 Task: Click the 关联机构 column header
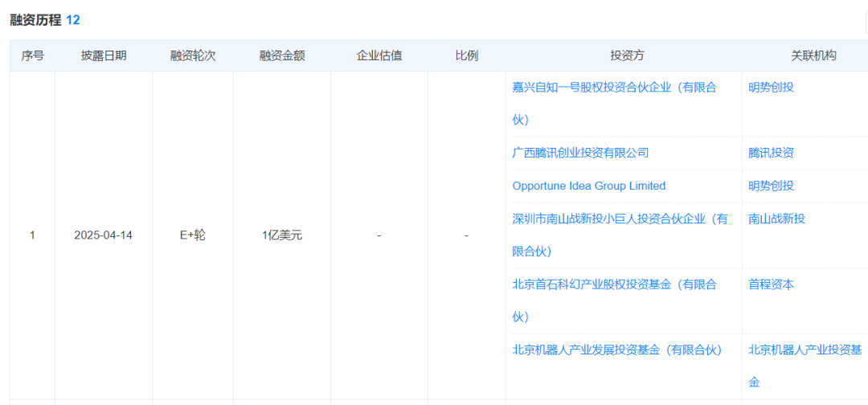coord(813,56)
